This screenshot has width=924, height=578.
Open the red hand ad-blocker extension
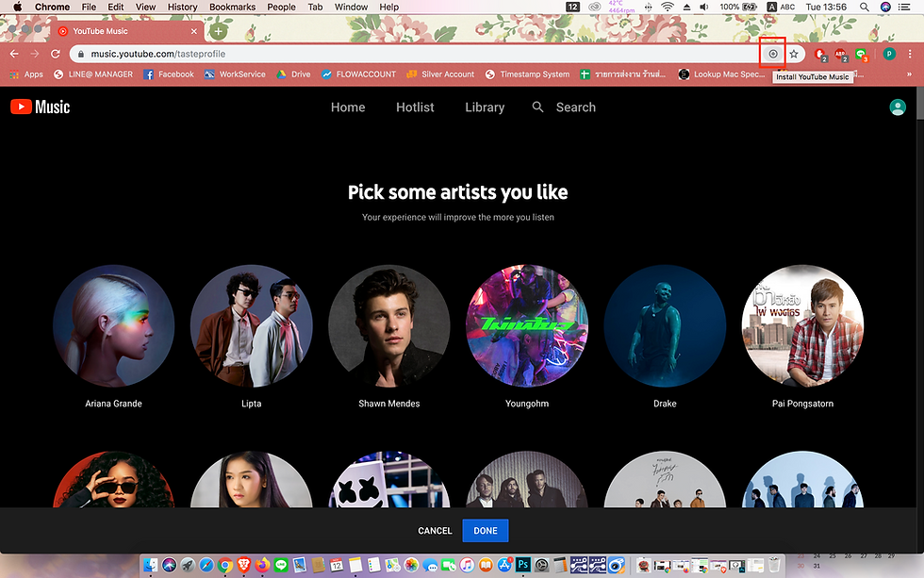(819, 54)
